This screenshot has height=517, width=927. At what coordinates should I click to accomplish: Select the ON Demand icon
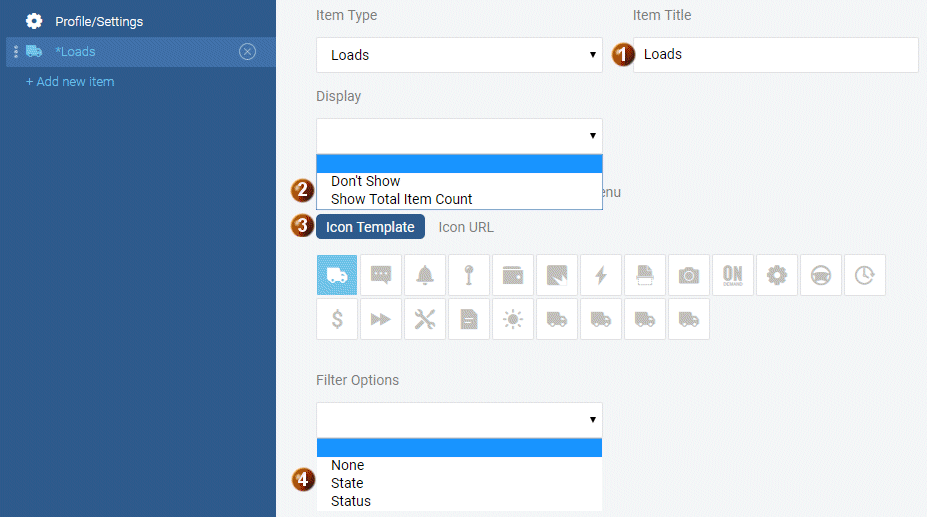(x=733, y=275)
